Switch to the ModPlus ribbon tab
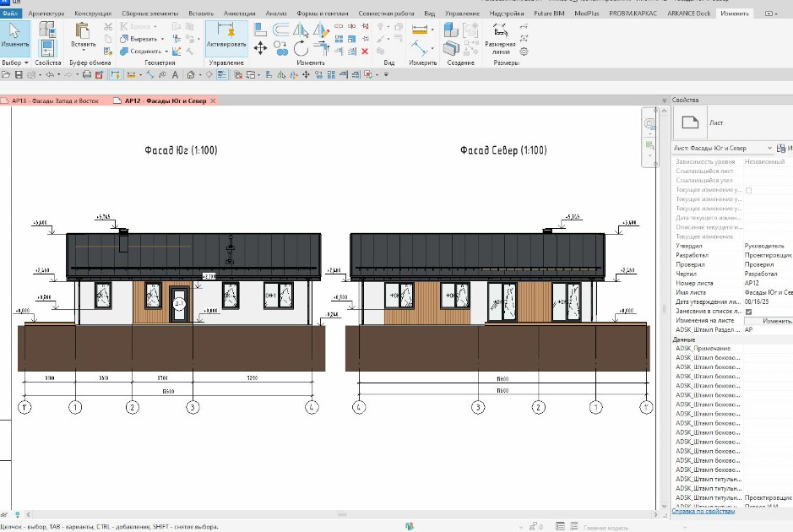 pos(587,14)
